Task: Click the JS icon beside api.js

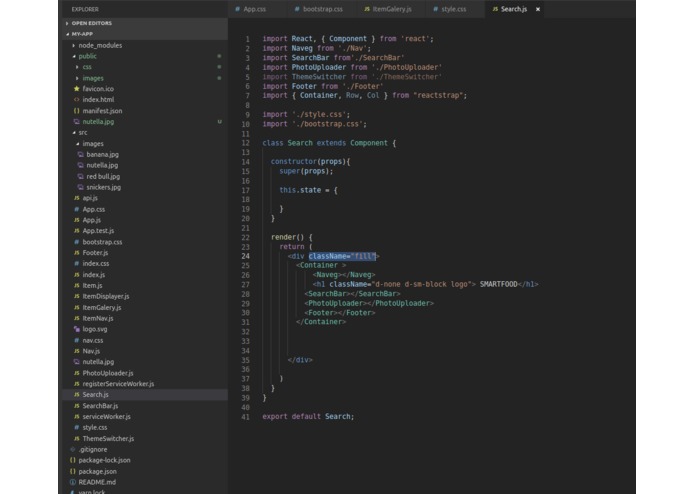Action: (x=77, y=198)
